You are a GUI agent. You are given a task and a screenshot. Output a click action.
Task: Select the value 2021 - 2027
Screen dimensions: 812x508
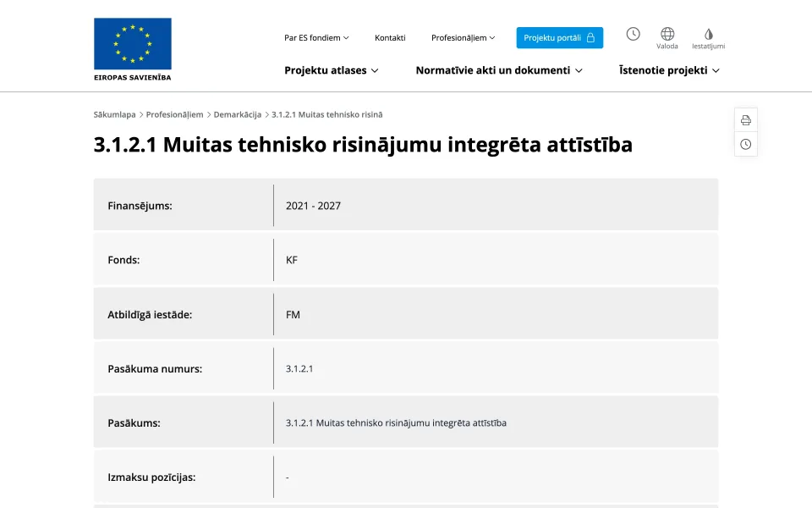tap(313, 206)
